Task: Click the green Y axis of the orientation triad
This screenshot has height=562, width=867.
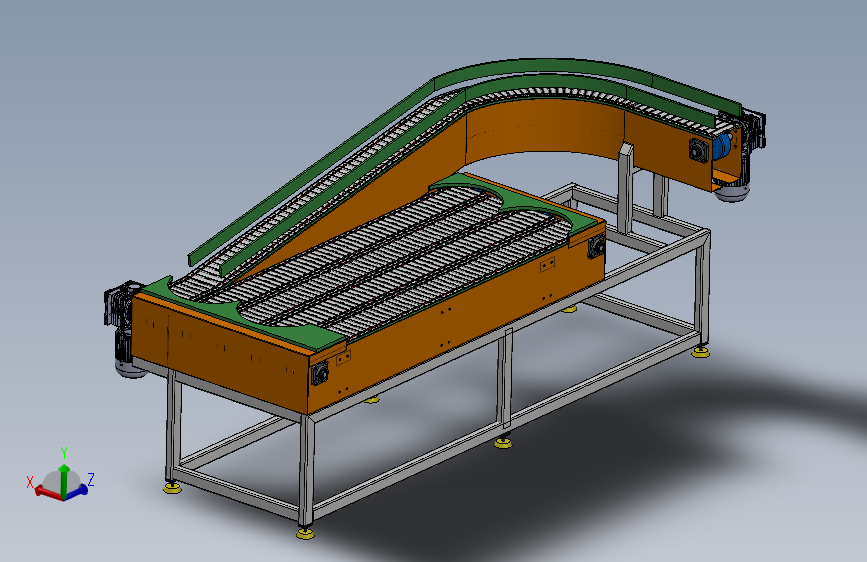Action: tap(64, 480)
